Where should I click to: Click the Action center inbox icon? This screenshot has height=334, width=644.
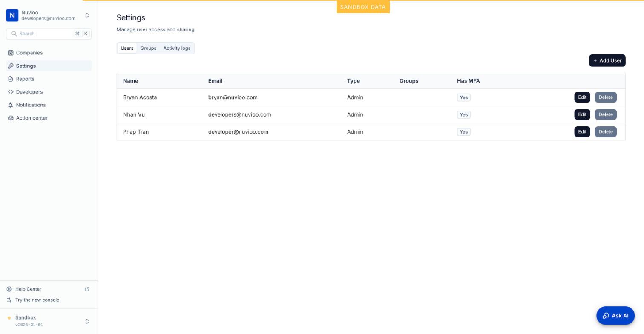click(x=11, y=118)
